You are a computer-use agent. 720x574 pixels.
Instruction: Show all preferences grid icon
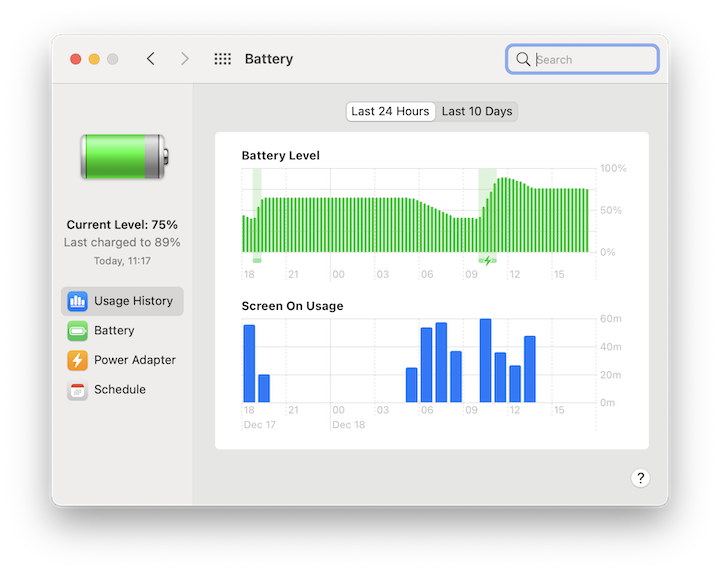pos(223,59)
